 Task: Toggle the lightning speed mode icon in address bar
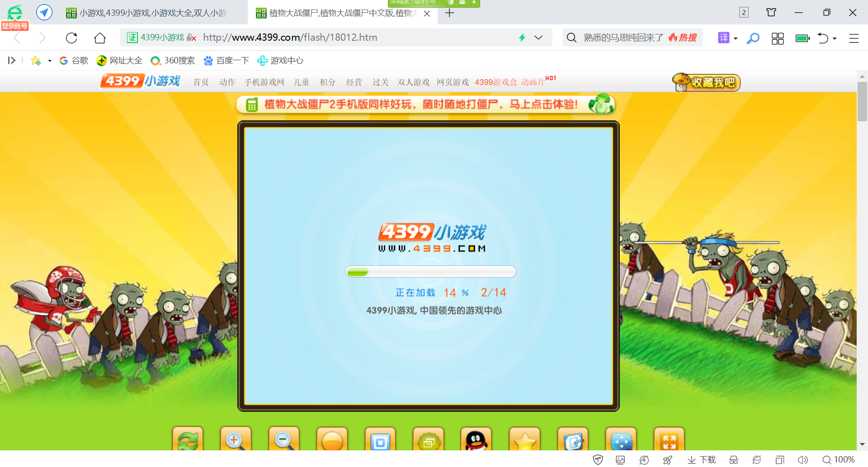pyautogui.click(x=522, y=38)
